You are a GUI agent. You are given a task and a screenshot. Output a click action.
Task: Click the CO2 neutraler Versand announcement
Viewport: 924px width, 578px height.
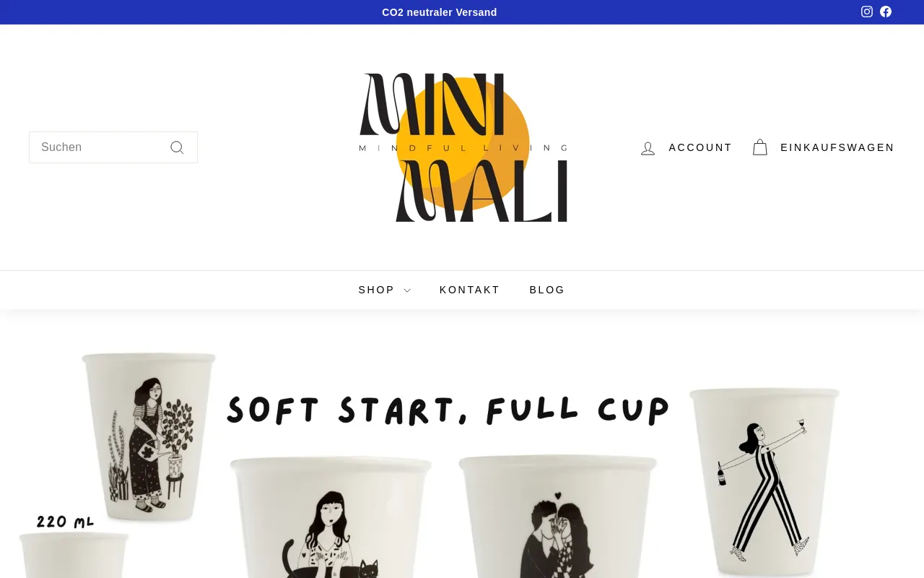coord(440,12)
